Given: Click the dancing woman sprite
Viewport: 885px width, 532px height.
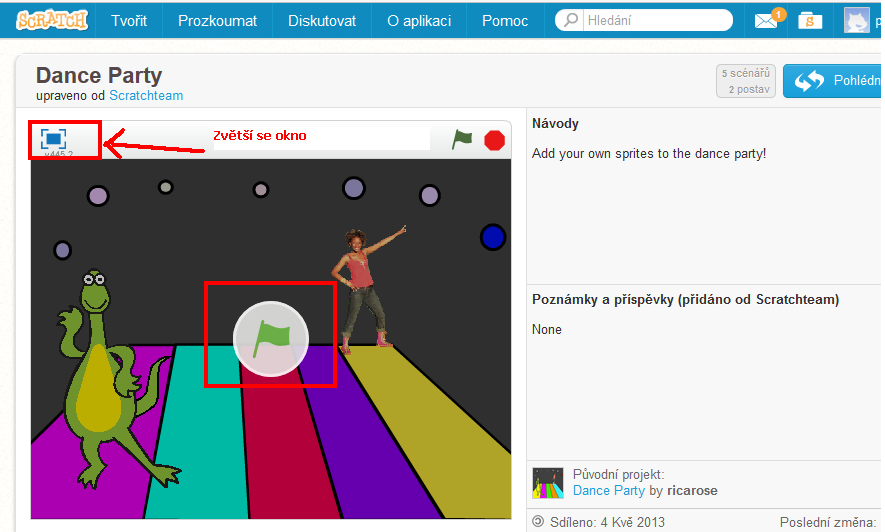Looking at the screenshot, I should point(367,288).
